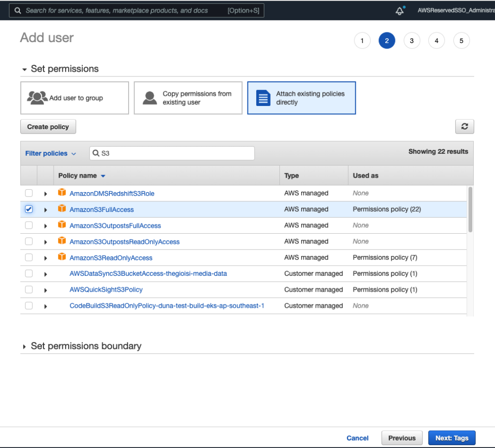The image size is (495, 448).
Task: Expand the AmazonS3OutpostsReadOnlyAccess policy row
Action: click(x=45, y=242)
